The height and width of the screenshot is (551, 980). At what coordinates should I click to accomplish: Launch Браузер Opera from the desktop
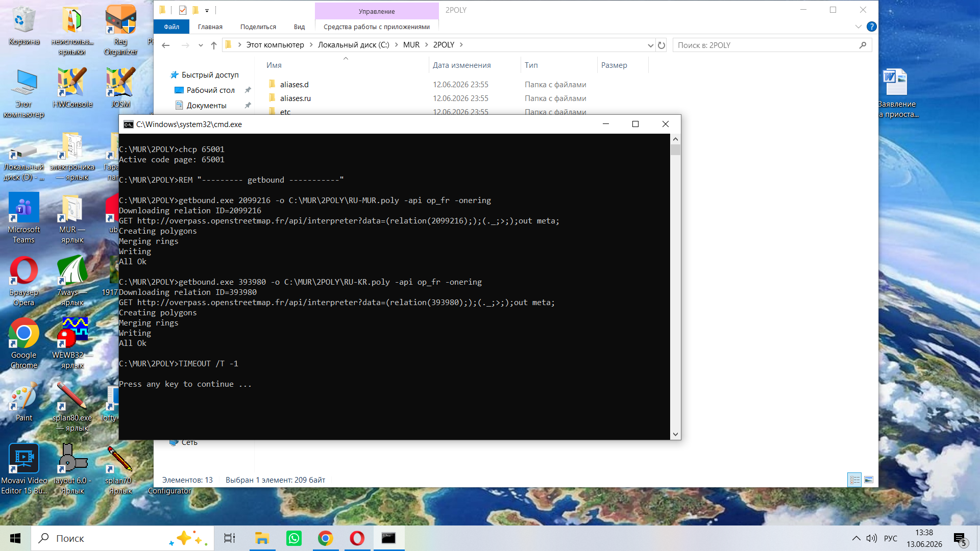click(x=23, y=281)
